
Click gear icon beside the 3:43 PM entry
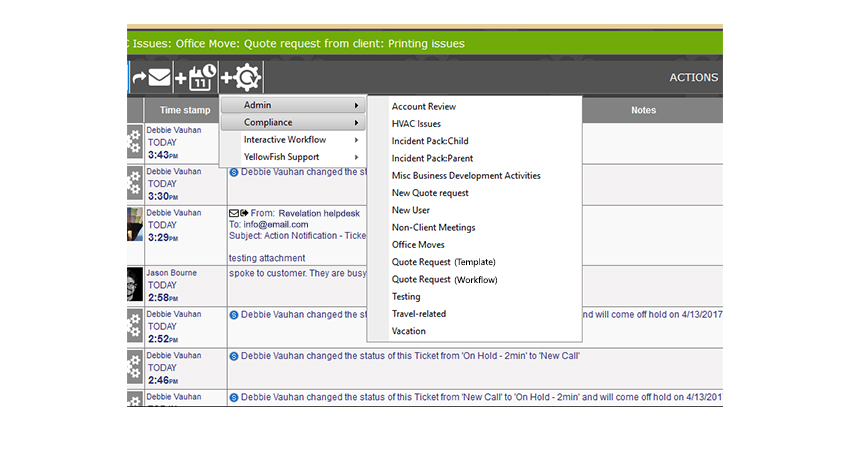click(x=135, y=142)
